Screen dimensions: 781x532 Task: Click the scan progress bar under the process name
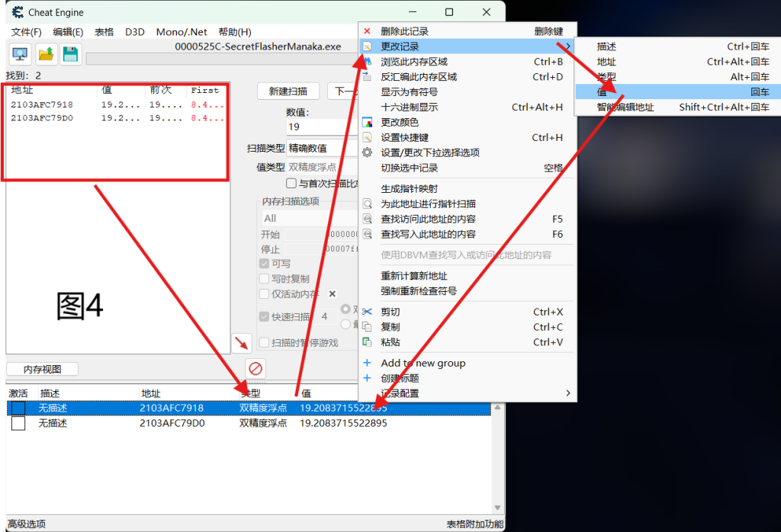(x=222, y=59)
